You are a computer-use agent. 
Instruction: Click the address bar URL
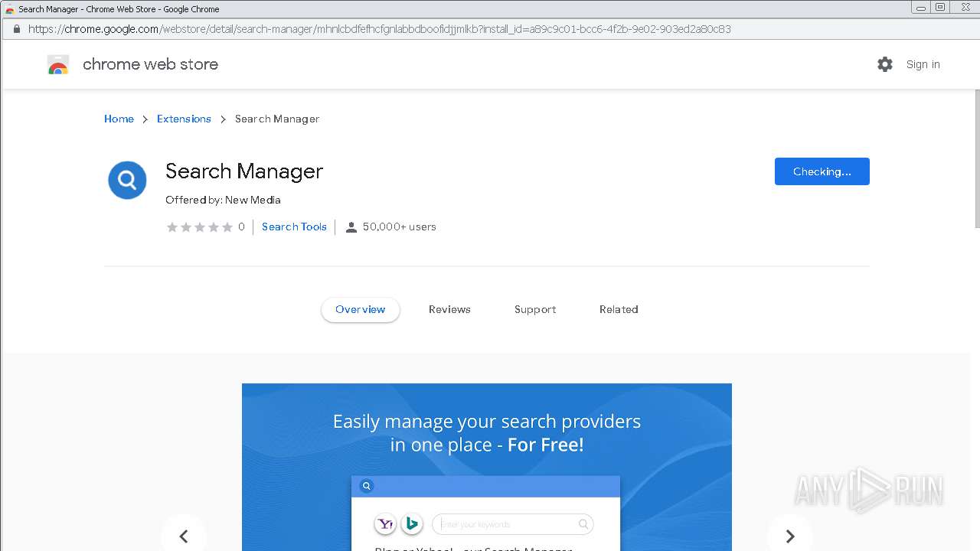(380, 29)
